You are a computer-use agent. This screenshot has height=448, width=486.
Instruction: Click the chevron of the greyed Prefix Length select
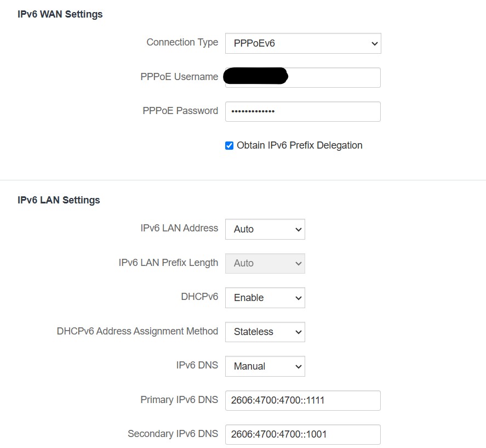(299, 264)
